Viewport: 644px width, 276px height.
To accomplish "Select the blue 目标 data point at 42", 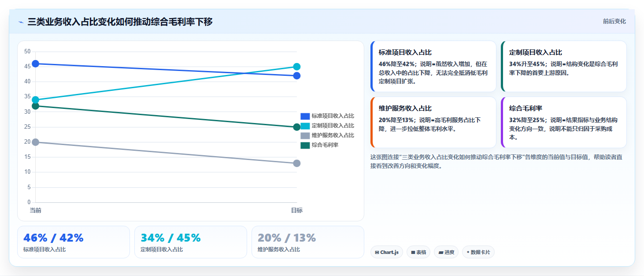I will (x=296, y=76).
